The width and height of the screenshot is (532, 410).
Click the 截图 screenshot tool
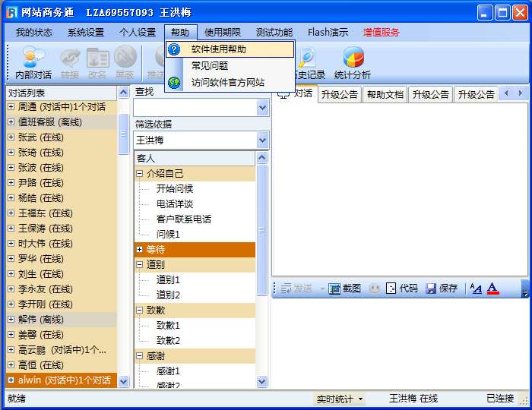click(x=344, y=289)
